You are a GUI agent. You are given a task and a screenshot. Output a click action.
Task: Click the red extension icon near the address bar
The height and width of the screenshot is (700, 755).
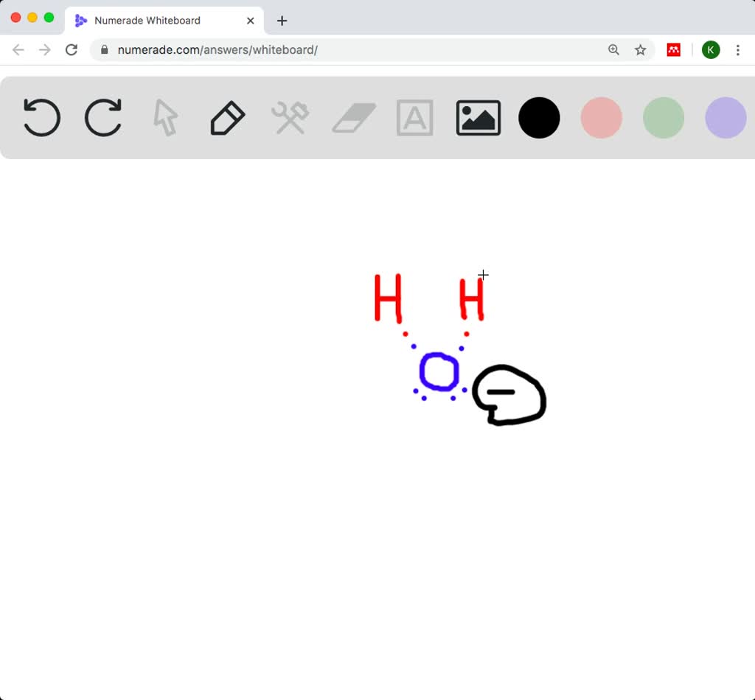[674, 50]
